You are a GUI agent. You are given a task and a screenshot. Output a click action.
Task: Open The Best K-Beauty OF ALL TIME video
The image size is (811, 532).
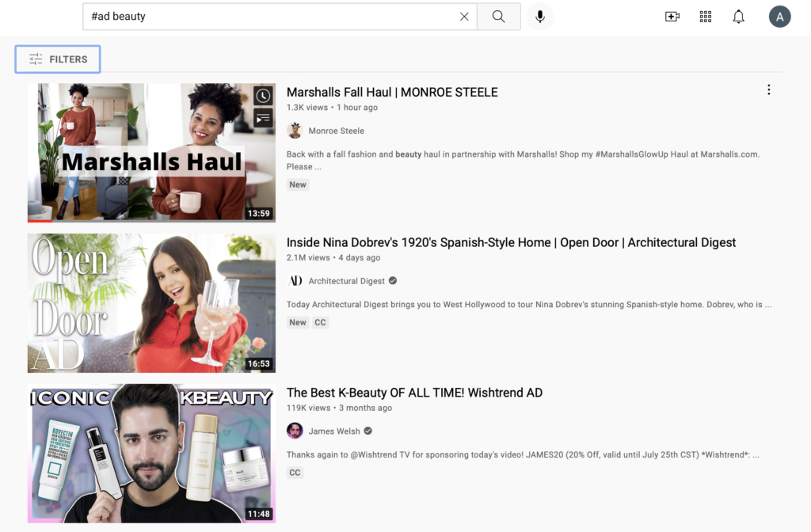tap(414, 392)
